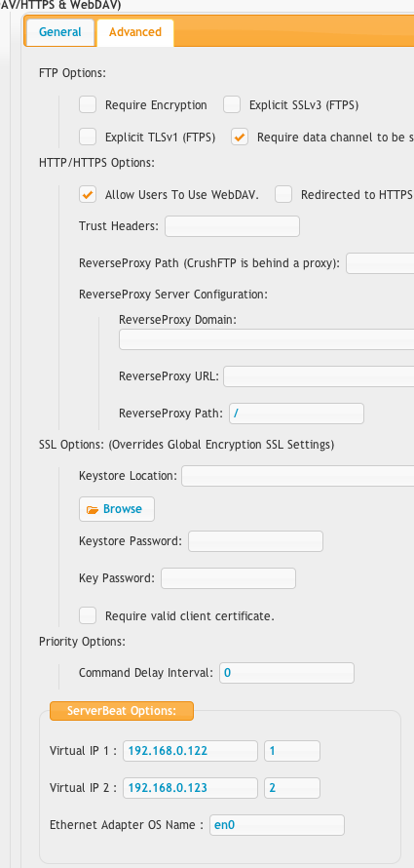This screenshot has height=868, width=414.
Task: Edit the Virtual IP 1 address field
Action: pyautogui.click(x=190, y=751)
